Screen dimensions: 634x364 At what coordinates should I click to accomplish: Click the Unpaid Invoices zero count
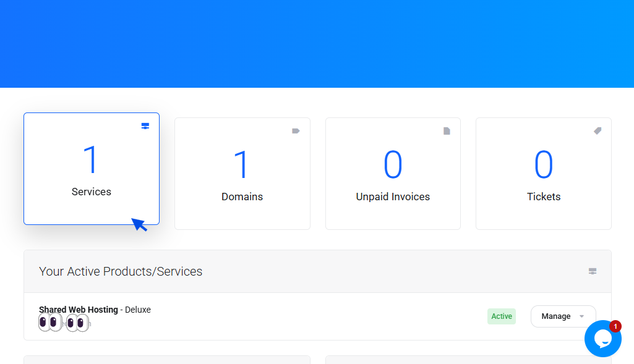click(393, 165)
